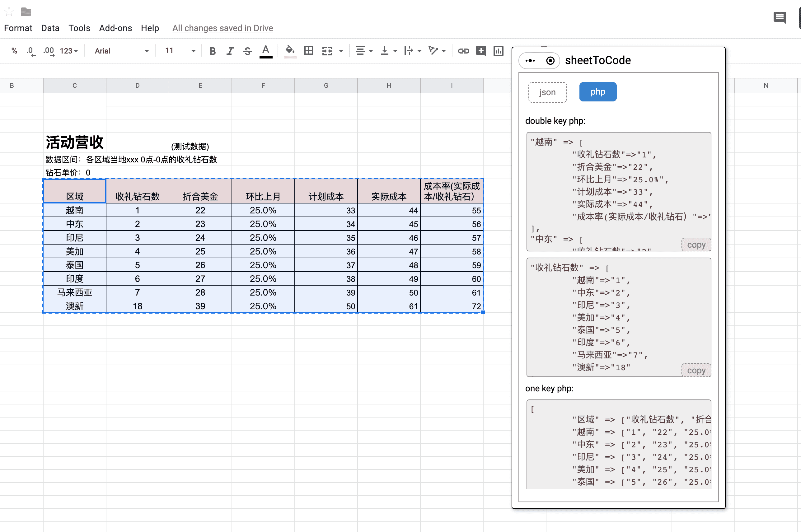This screenshot has height=532, width=801.
Task: Toggle bold formatting
Action: click(x=212, y=51)
